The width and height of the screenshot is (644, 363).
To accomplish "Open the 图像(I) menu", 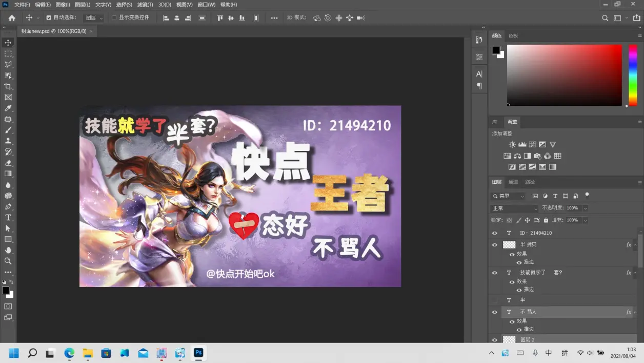I will 62,5.
